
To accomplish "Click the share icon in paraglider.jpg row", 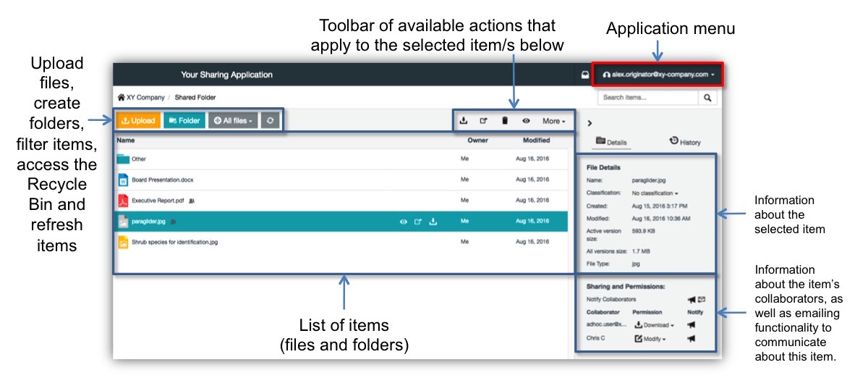I will (418, 222).
